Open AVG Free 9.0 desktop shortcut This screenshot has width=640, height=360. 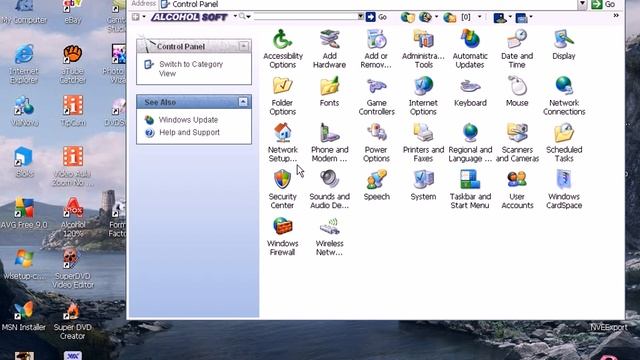click(x=24, y=213)
